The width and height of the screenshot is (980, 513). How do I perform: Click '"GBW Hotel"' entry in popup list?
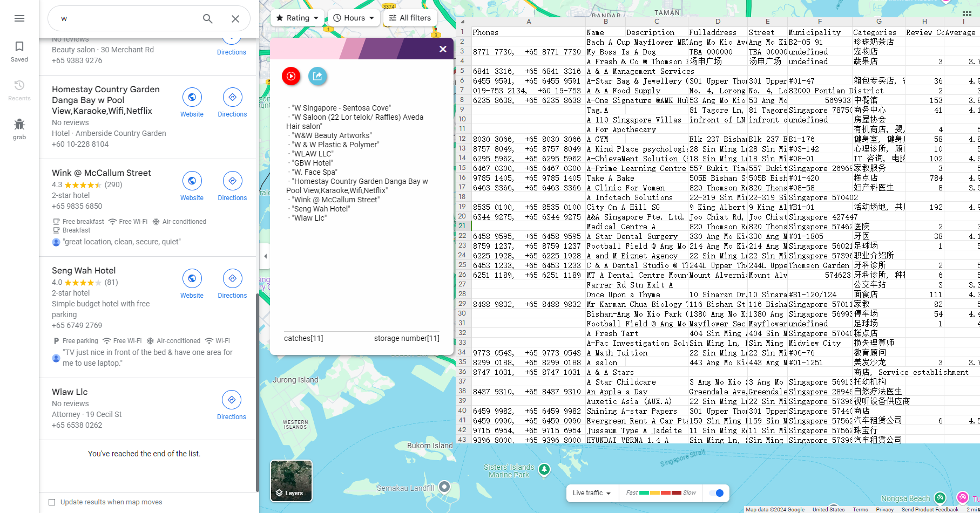click(x=313, y=163)
